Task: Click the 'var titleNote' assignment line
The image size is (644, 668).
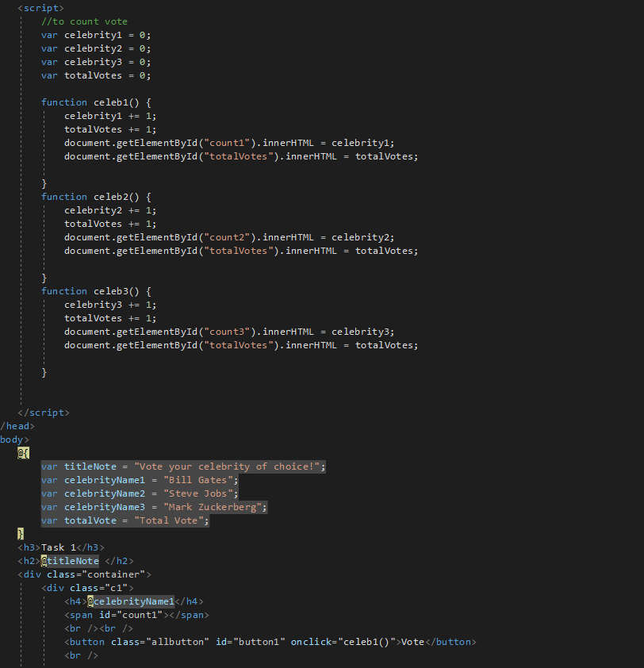Action: click(183, 467)
